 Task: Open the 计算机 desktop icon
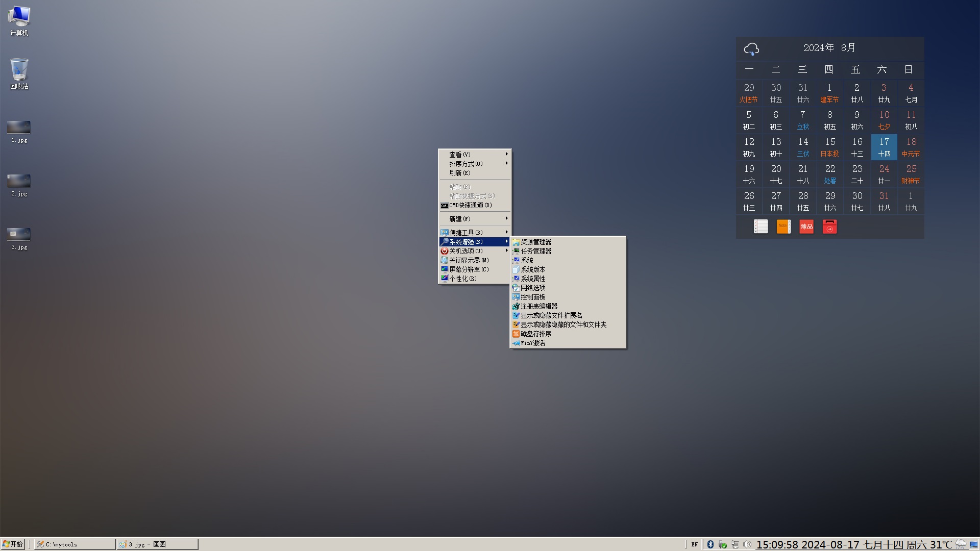(19, 21)
